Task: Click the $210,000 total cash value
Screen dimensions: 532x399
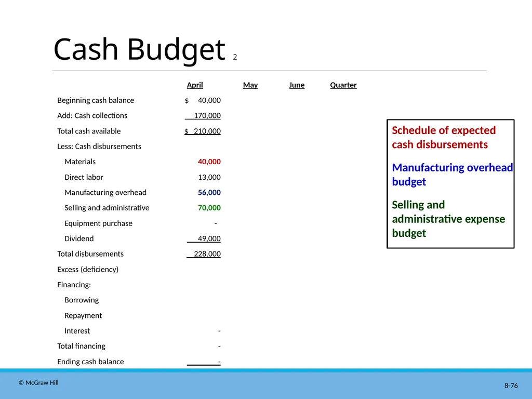Action: coord(203,131)
